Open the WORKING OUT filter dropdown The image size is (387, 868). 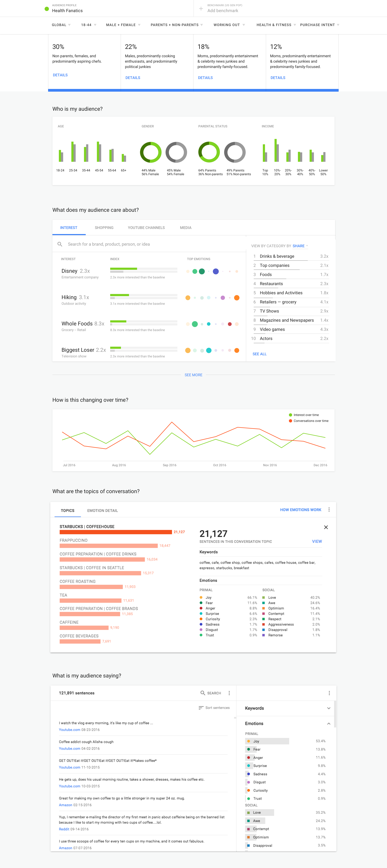[229, 25]
